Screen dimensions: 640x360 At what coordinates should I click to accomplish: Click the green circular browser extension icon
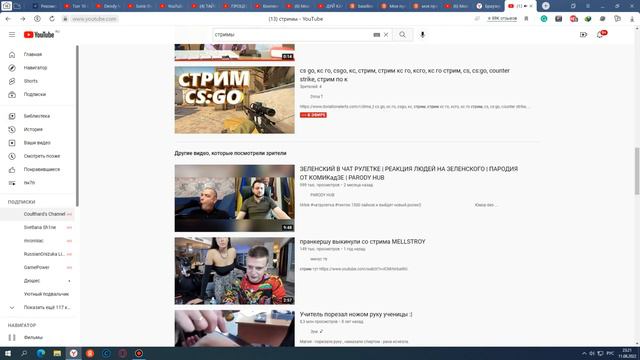[544, 19]
